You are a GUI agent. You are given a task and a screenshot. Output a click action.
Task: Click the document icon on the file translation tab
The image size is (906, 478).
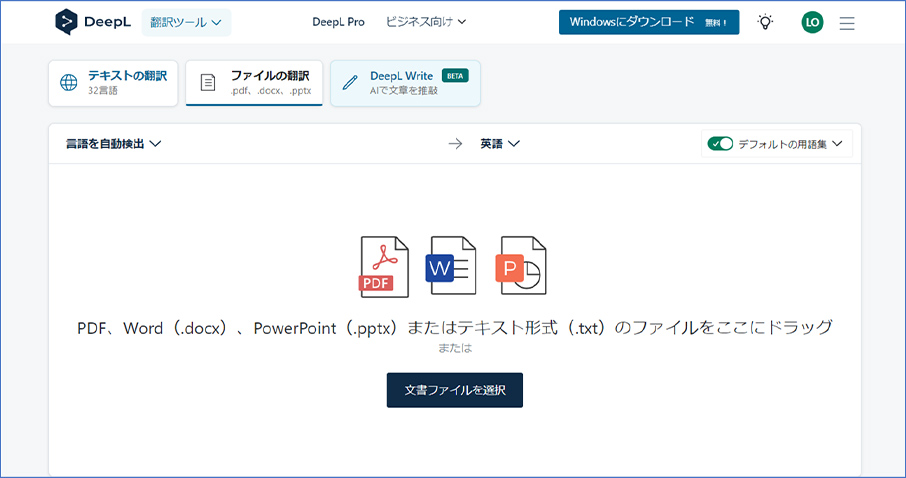click(x=207, y=83)
